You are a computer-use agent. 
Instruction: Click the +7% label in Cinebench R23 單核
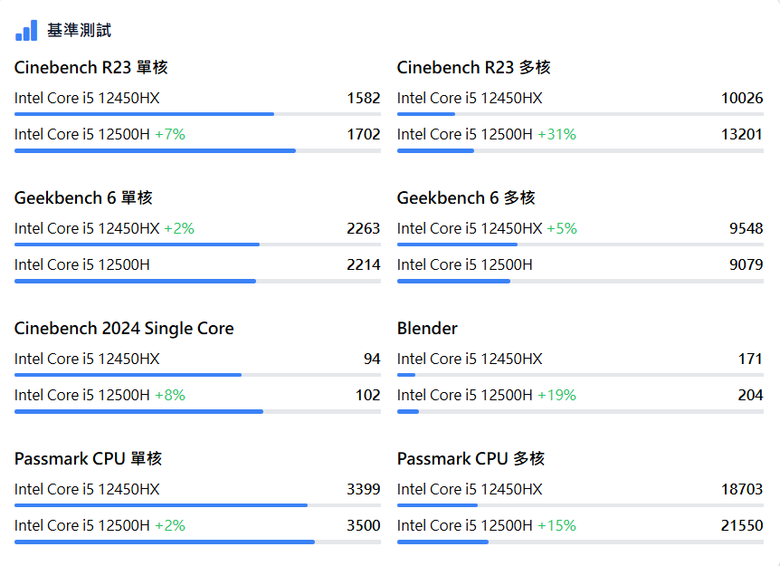pos(170,134)
